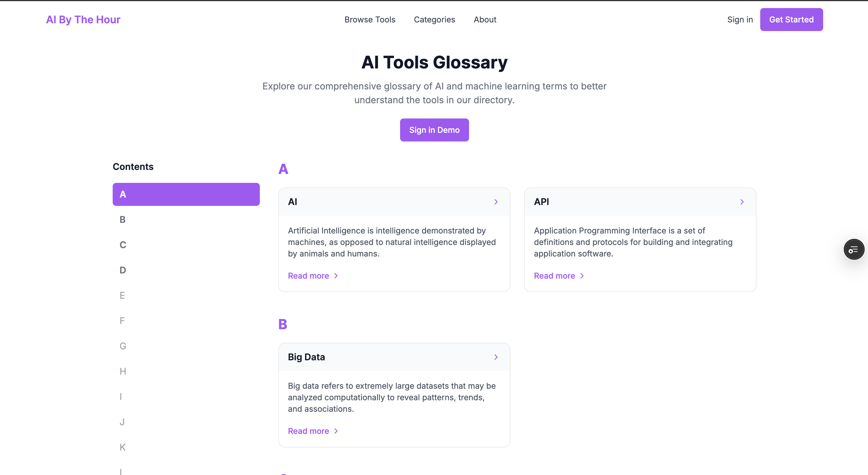Image resolution: width=868 pixels, height=475 pixels.
Task: Expand the Big Data card chevron
Action: tap(496, 357)
